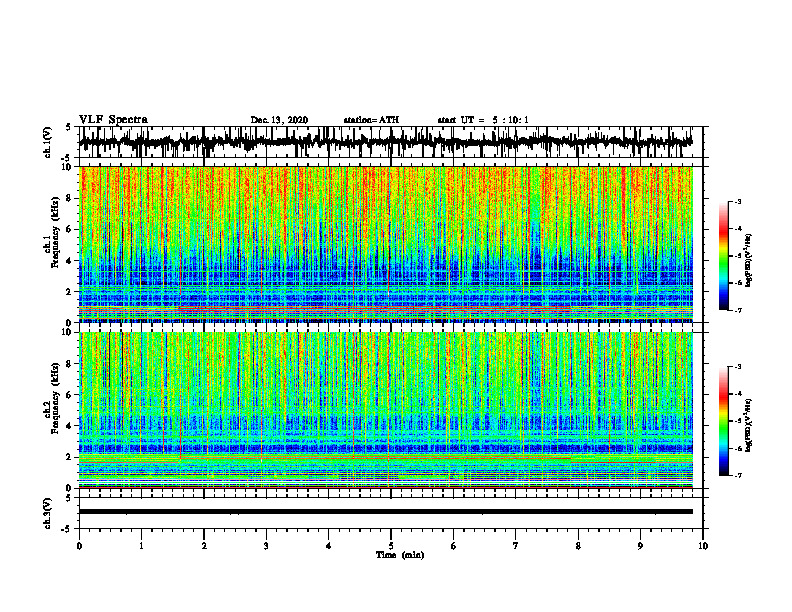This screenshot has width=792, height=612.
Task: Click time axis tick label '3'
Action: [266, 546]
